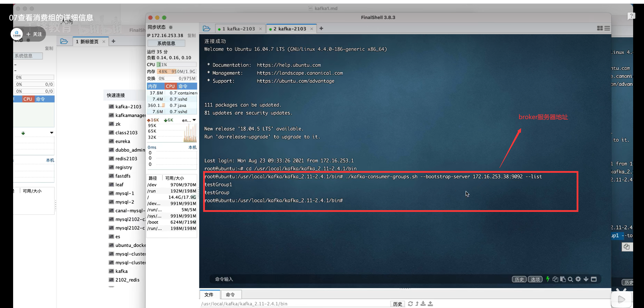
Task: Toggle the 同步状态 sync status indicator
Action: pyautogui.click(x=171, y=27)
